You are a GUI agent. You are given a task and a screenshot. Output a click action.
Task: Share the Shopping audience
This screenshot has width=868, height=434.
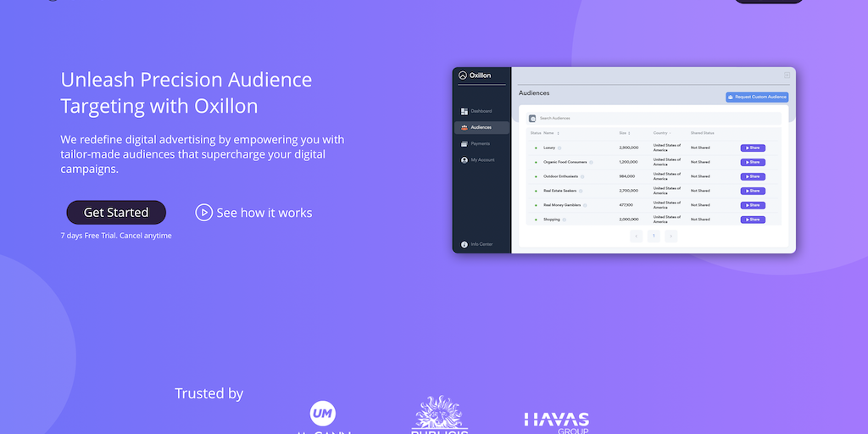pos(753,220)
